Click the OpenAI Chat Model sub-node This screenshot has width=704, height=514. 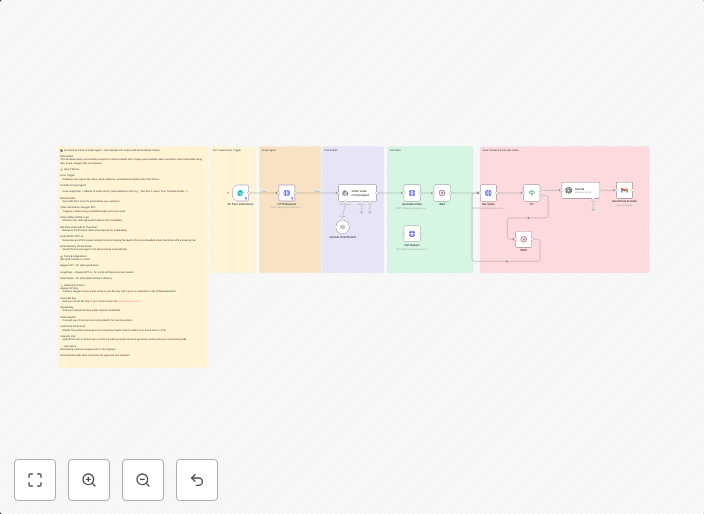point(342,227)
